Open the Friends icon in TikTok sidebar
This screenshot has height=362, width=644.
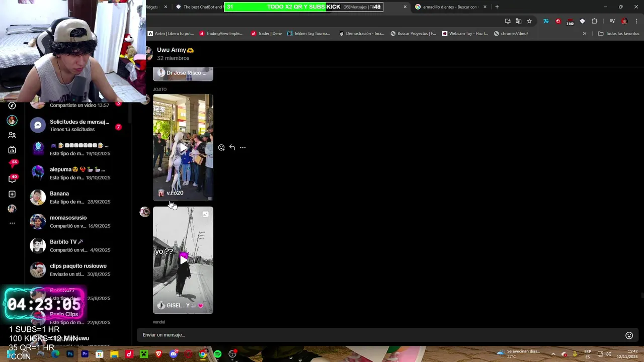click(x=12, y=135)
